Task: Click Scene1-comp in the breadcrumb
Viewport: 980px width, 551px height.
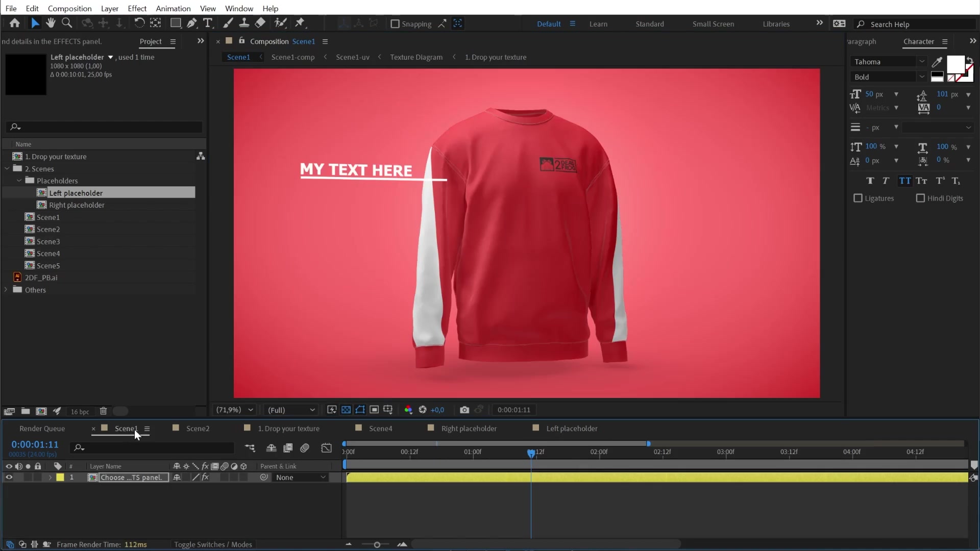Action: (x=293, y=57)
